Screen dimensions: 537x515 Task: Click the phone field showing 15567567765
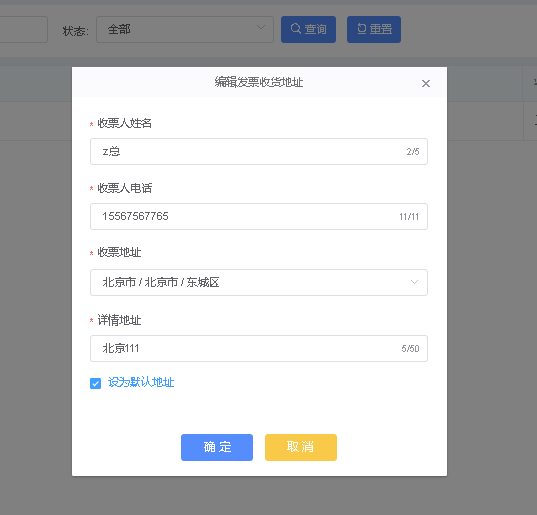tap(259, 216)
